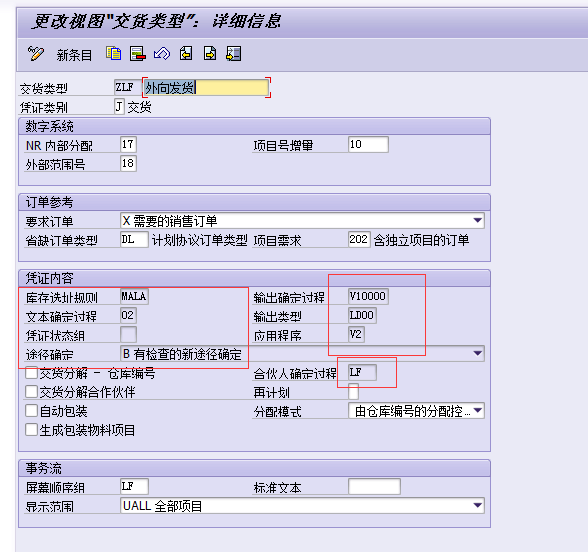Image resolution: width=588 pixels, height=552 pixels.
Task: Click the empty 凭证状态组 field
Action: pos(128,334)
